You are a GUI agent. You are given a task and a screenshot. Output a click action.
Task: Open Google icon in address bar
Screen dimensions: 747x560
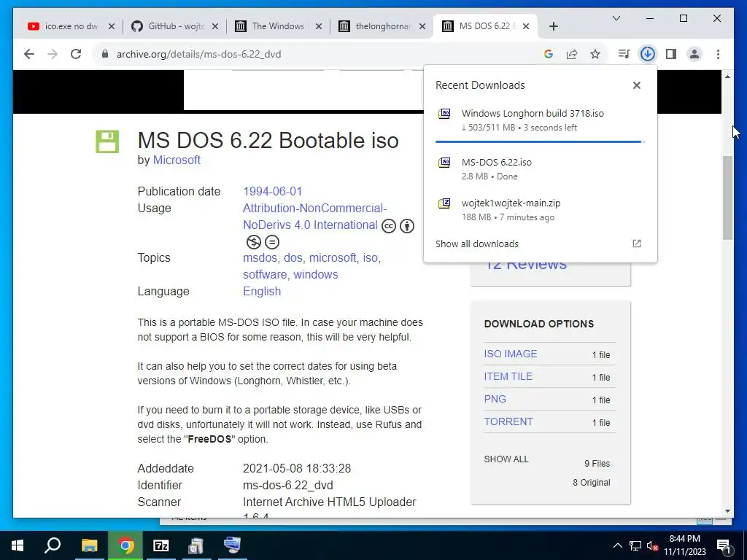tap(549, 54)
